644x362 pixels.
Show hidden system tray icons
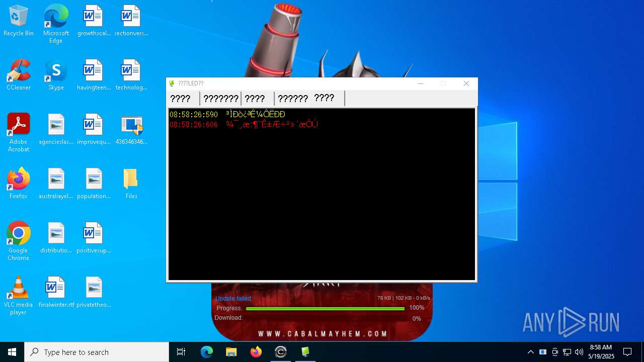[x=530, y=352]
